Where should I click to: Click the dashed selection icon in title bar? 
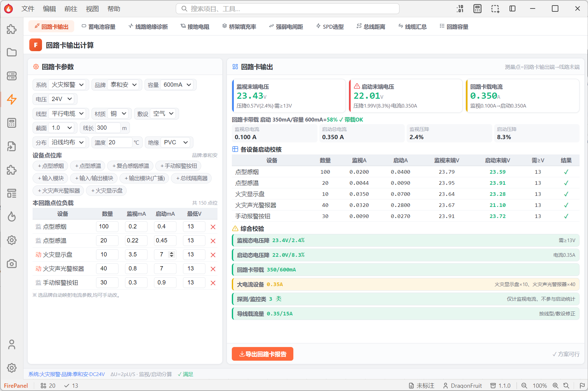click(495, 9)
